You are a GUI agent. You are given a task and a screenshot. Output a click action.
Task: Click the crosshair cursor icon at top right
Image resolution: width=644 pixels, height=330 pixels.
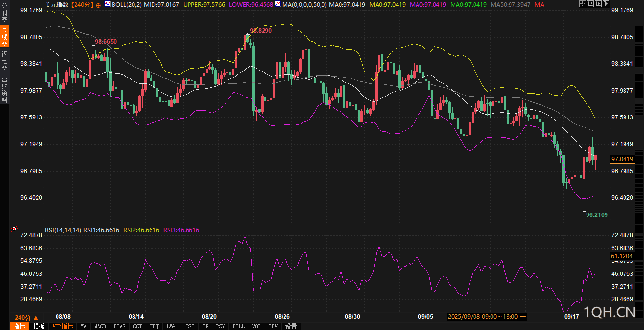click(x=583, y=4)
